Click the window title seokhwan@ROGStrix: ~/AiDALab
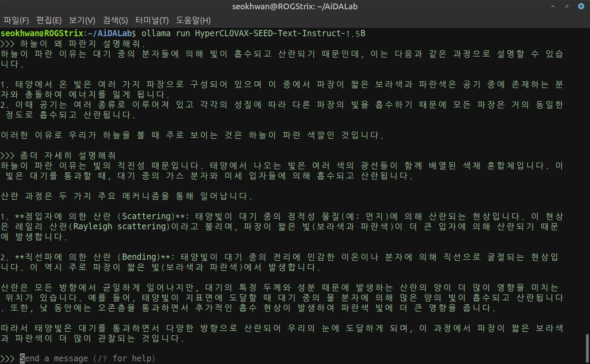The image size is (590, 364). pos(295,6)
